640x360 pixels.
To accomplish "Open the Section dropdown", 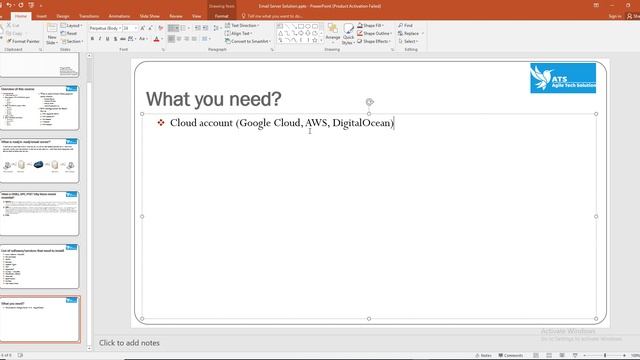I will (72, 41).
